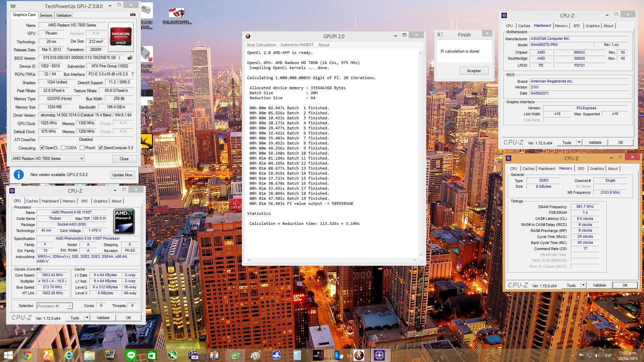Click the BIOS Version field in GPU-Z

(x=82, y=58)
